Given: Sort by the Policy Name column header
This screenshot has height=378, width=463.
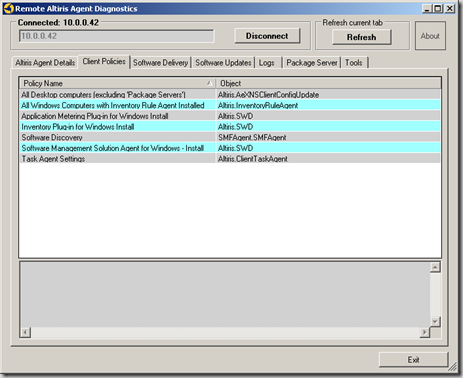Looking at the screenshot, I should pos(117,83).
